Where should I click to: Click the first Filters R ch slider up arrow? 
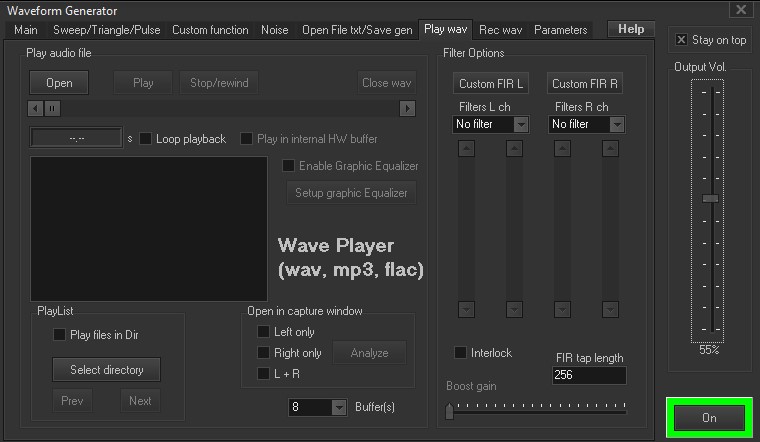[x=562, y=148]
